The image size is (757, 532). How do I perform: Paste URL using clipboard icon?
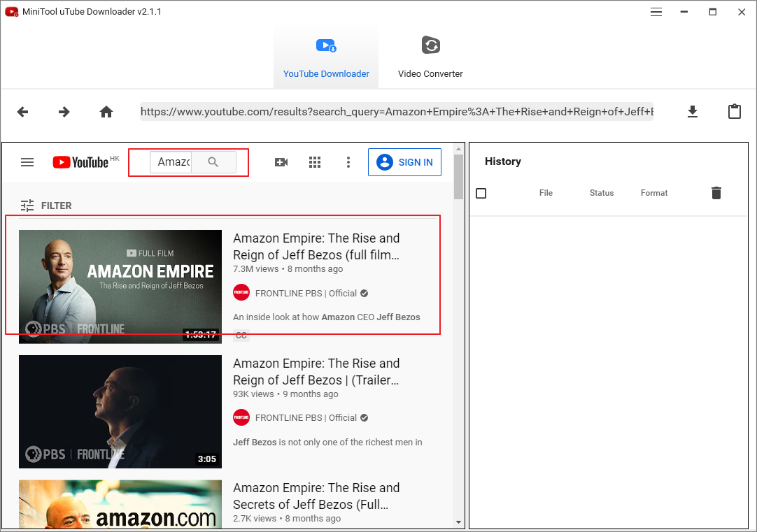click(735, 111)
